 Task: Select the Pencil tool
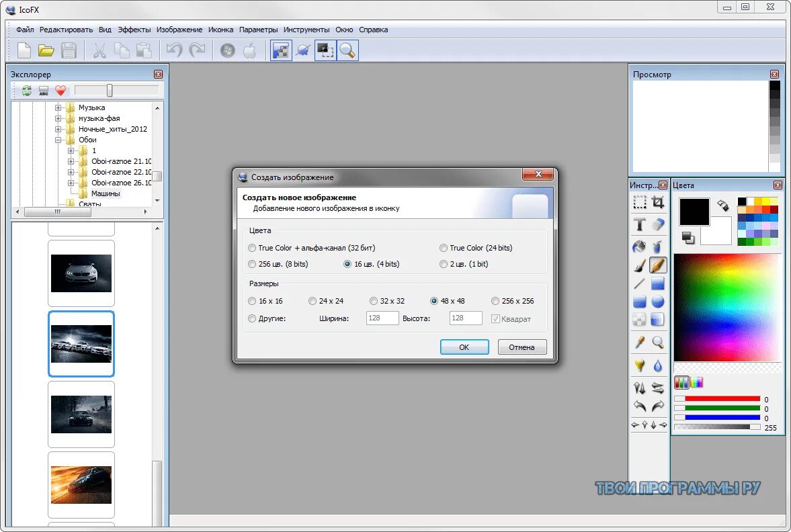pos(658,265)
